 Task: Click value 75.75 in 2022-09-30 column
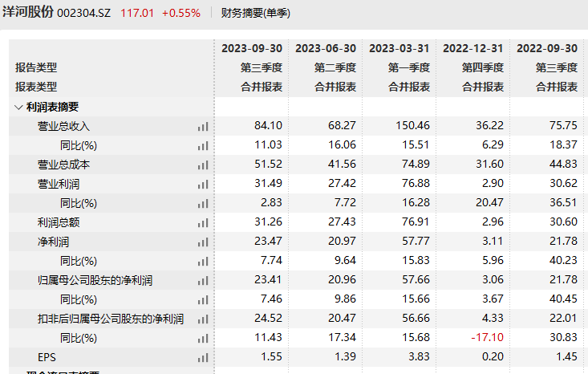tap(563, 125)
